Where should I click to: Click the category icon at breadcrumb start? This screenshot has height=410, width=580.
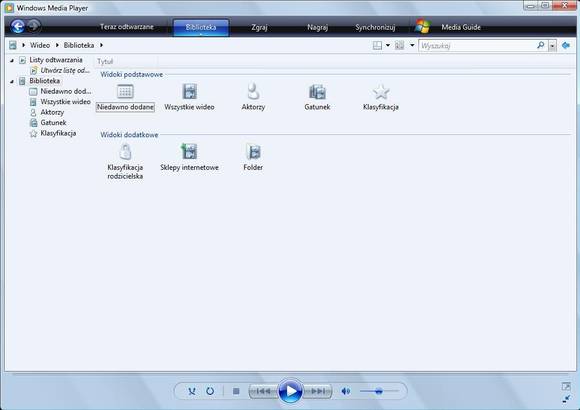click(13, 45)
